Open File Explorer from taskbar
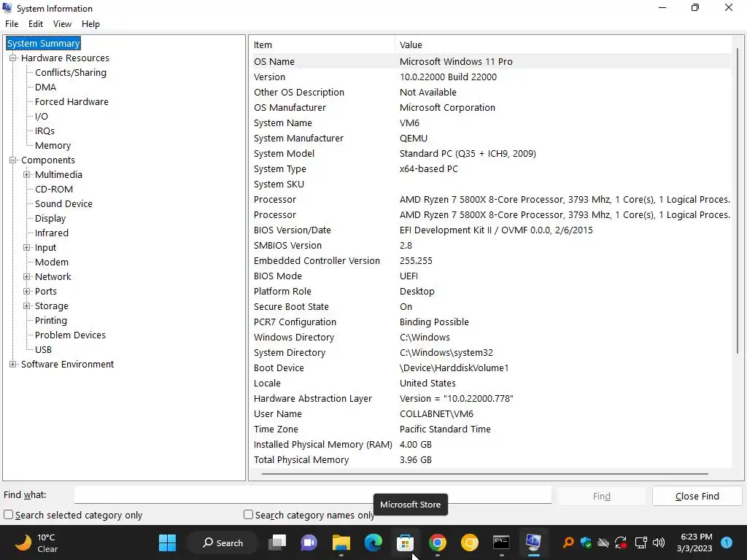 pyautogui.click(x=341, y=542)
